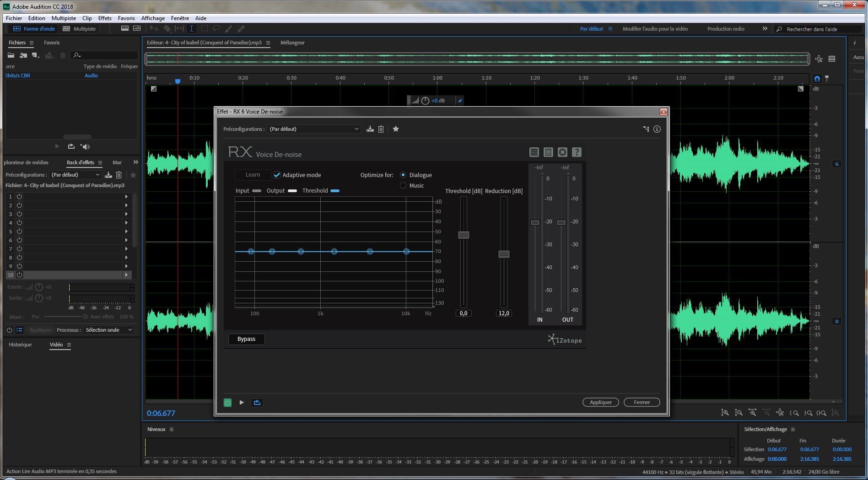Select the Spot Healing Brush tool
The height and width of the screenshot is (480, 868).
241,28
